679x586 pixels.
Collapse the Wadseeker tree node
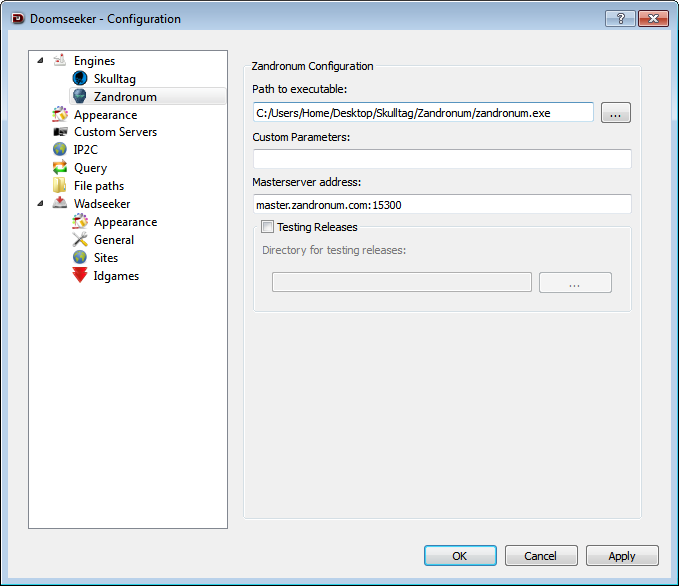(x=40, y=204)
